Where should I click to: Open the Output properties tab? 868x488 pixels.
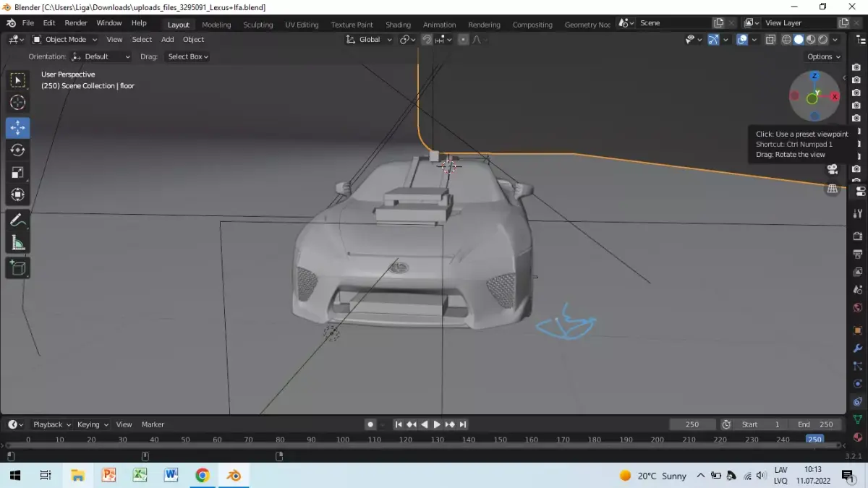pyautogui.click(x=858, y=254)
